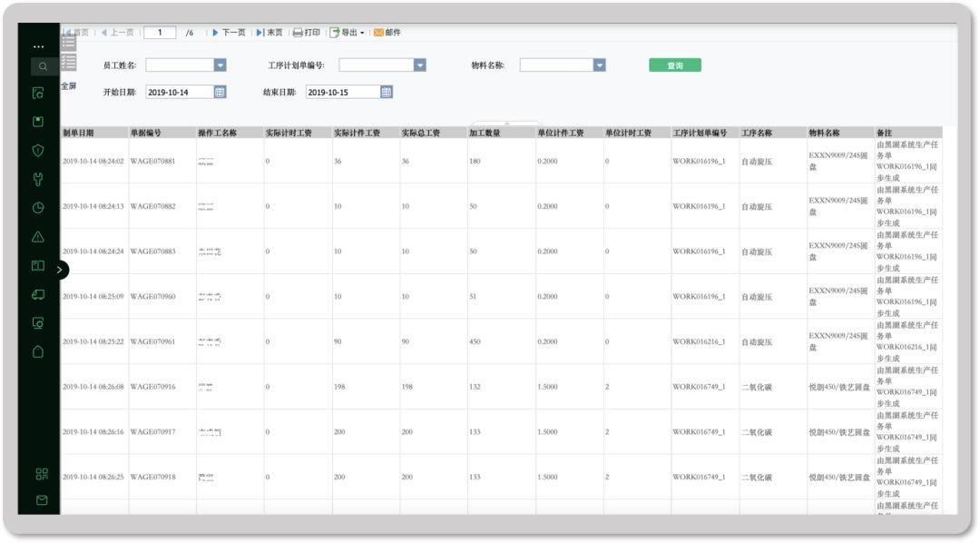This screenshot has width=980, height=543.
Task: Open the delivery truck sidebar icon
Action: 38,294
